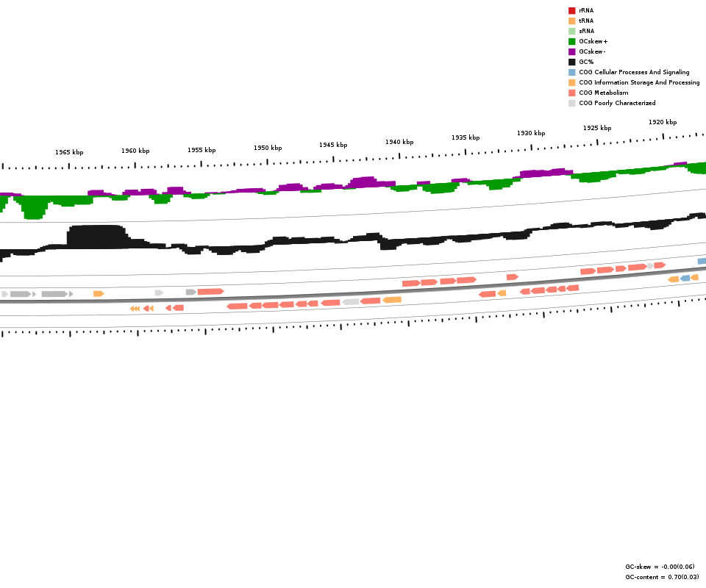Click the "1920 kbp" ruler label
Image resolution: width=706 pixels, height=588 pixels.
pyautogui.click(x=663, y=122)
